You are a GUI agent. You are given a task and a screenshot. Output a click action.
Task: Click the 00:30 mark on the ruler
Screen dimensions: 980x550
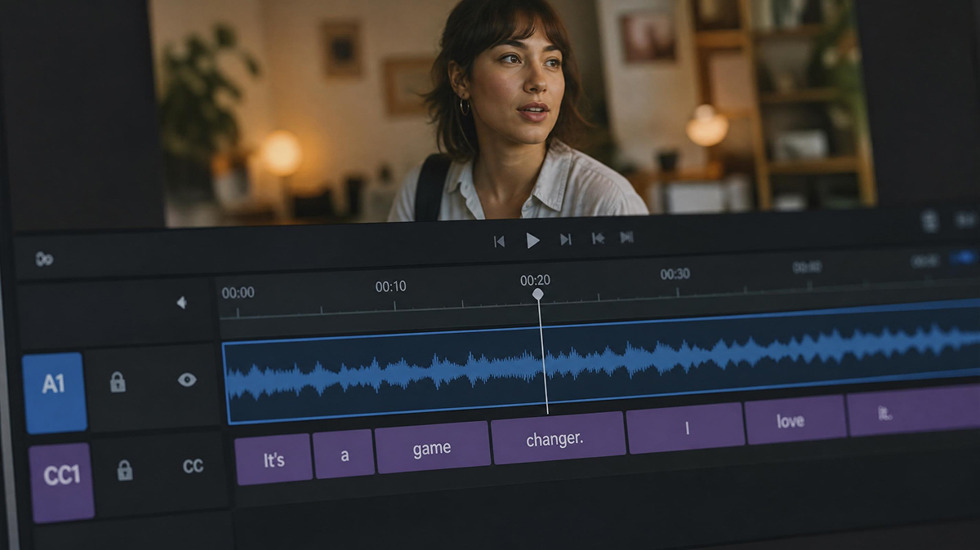[675, 273]
